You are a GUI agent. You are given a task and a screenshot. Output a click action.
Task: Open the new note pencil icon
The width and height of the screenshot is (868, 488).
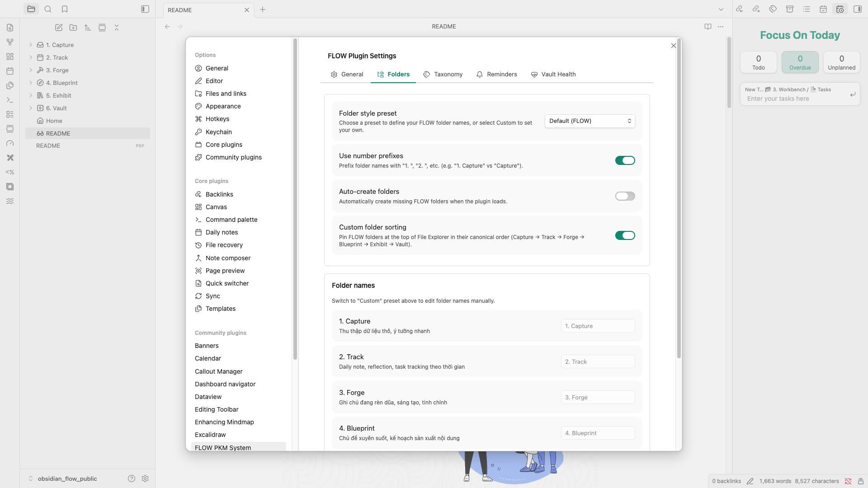(x=59, y=28)
